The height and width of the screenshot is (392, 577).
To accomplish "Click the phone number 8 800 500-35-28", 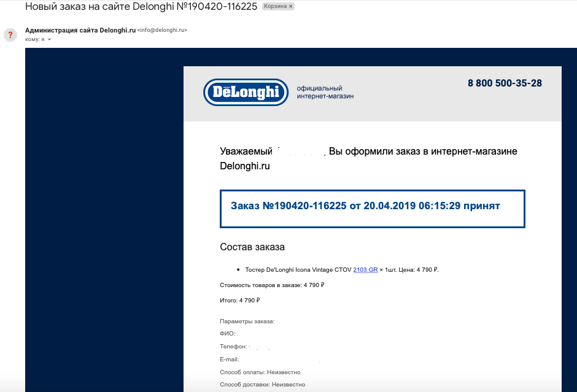I will coord(505,83).
